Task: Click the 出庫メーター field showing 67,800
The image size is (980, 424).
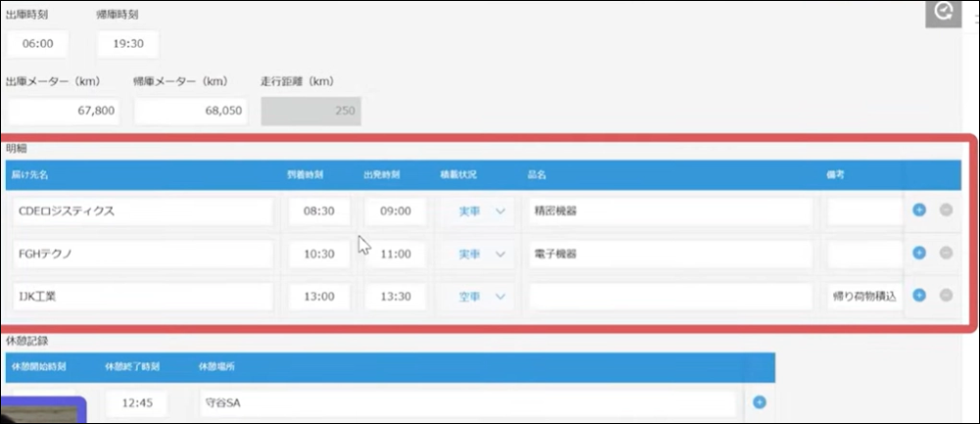Action: [x=63, y=111]
